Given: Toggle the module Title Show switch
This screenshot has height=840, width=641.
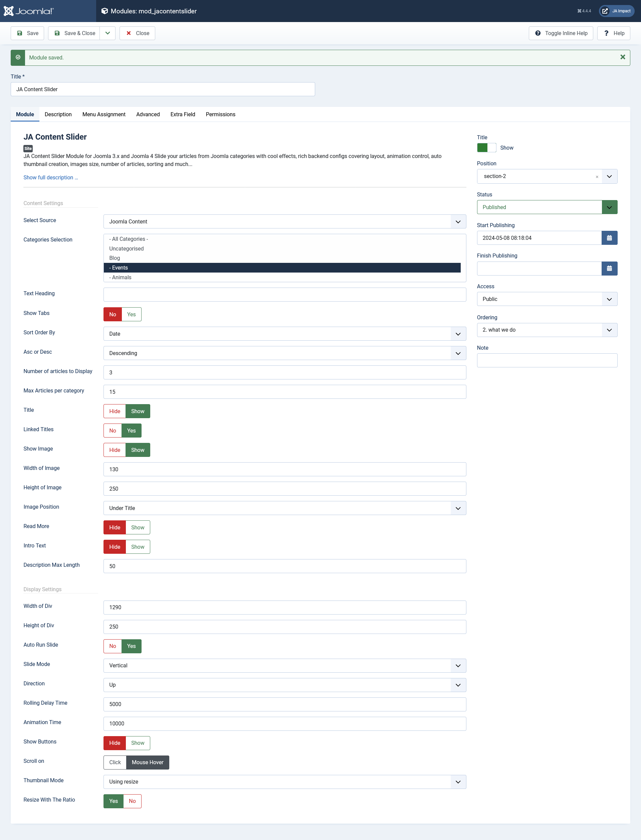Looking at the screenshot, I should click(x=486, y=148).
